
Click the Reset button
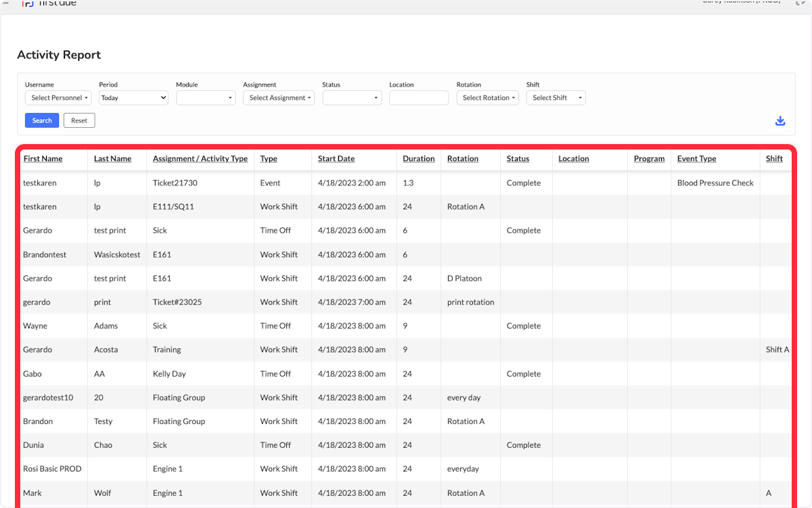pyautogui.click(x=79, y=120)
